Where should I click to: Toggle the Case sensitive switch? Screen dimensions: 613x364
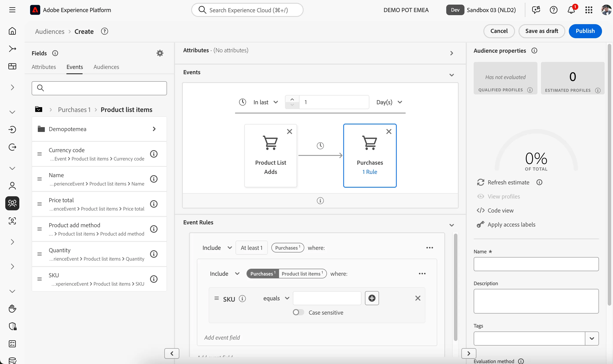coord(298,312)
